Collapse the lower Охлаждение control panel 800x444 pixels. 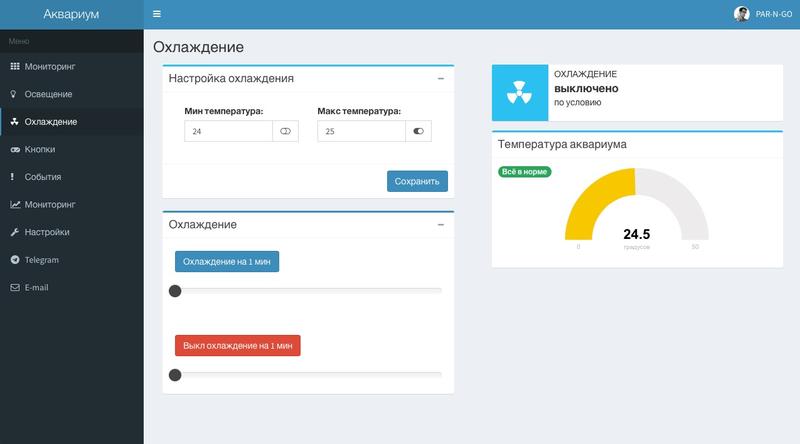tap(441, 225)
